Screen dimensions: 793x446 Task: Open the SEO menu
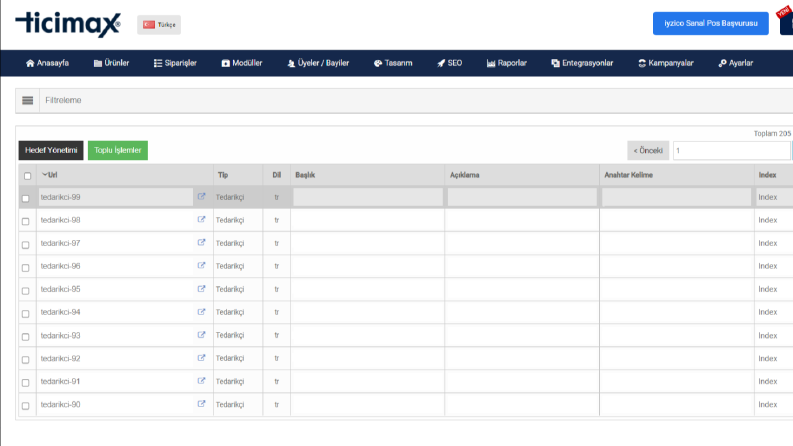[450, 63]
